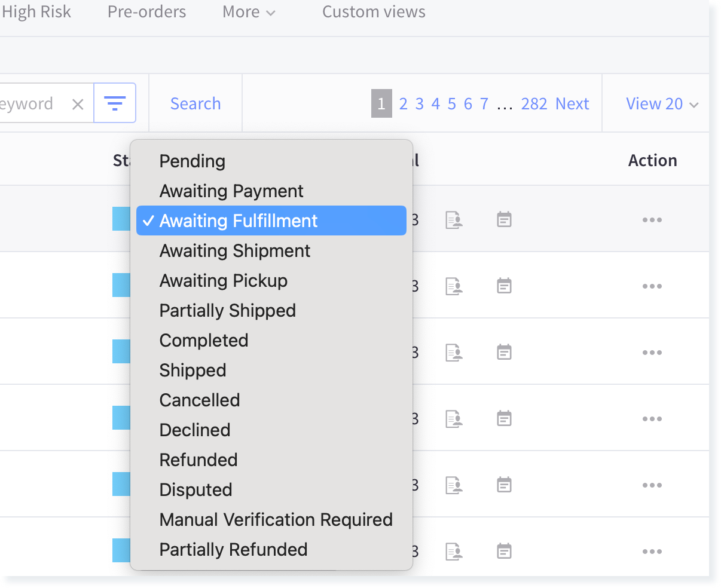Click the document icon in the bottom row
The image size is (721, 588).
click(x=454, y=550)
